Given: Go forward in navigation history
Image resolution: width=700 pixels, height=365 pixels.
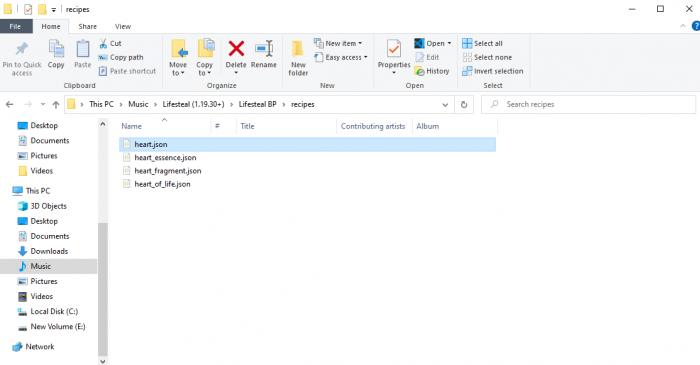Looking at the screenshot, I should 28,104.
